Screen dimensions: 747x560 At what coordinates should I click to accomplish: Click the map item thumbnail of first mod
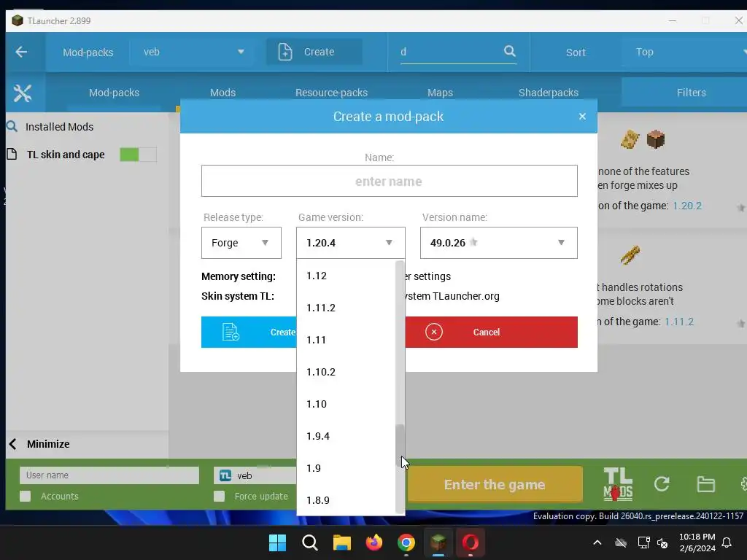click(630, 139)
